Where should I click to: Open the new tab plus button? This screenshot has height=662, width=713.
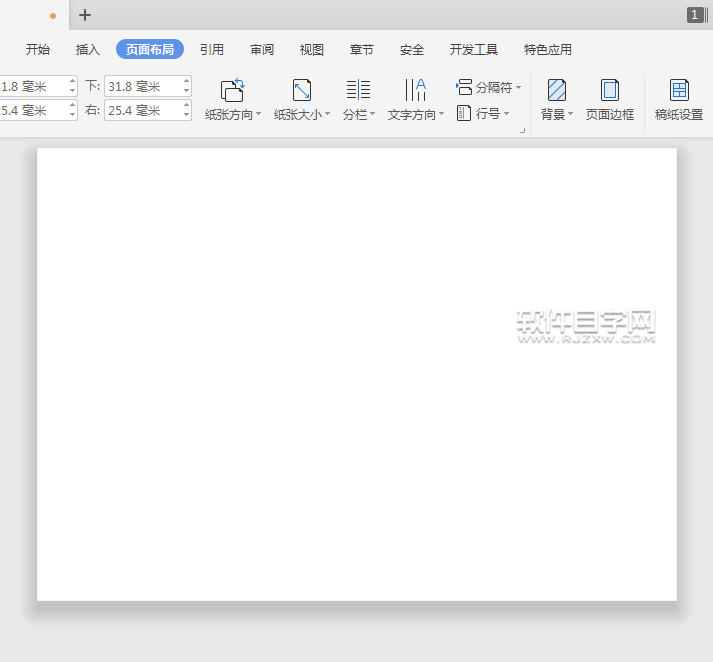pyautogui.click(x=85, y=15)
